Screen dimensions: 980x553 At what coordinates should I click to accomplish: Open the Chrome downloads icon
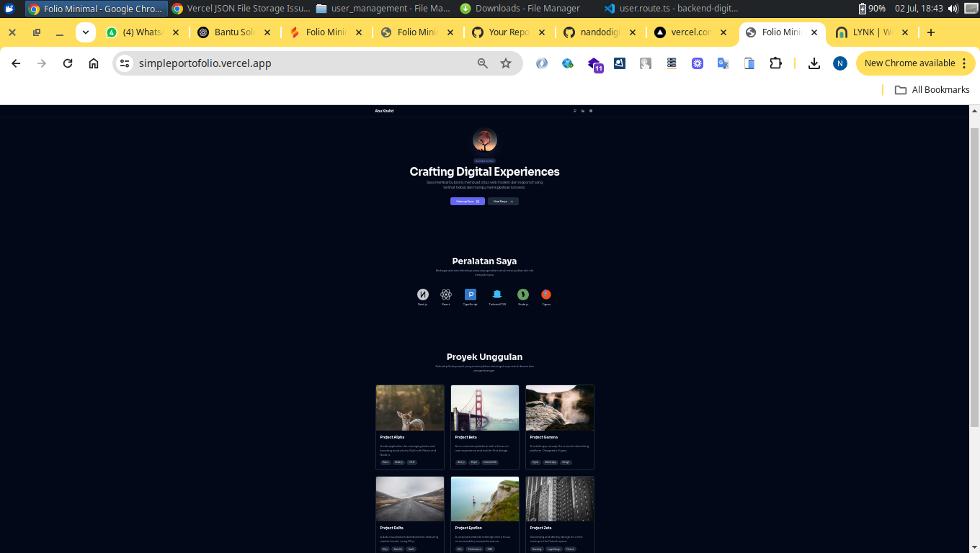tap(814, 63)
